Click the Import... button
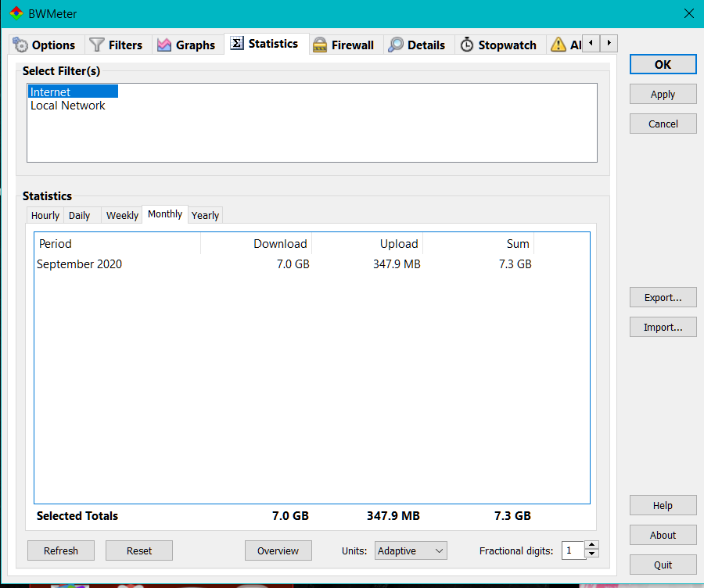 663,327
